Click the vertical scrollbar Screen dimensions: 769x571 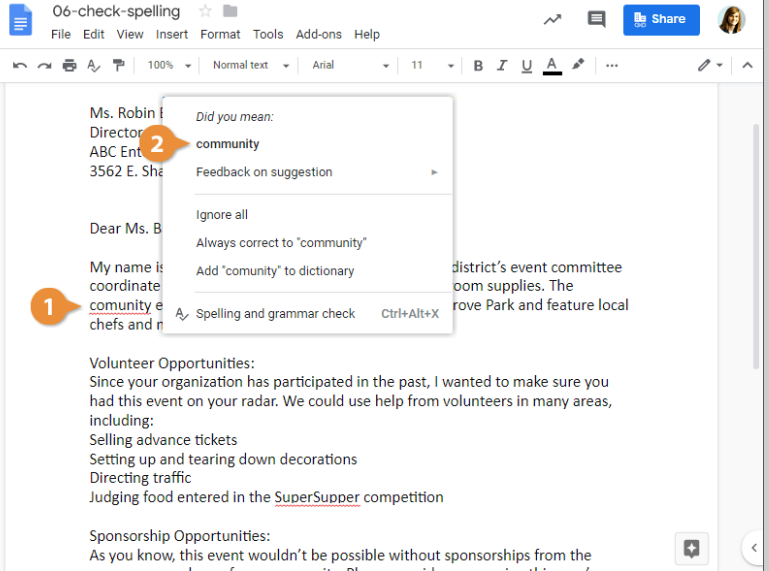pos(756,246)
